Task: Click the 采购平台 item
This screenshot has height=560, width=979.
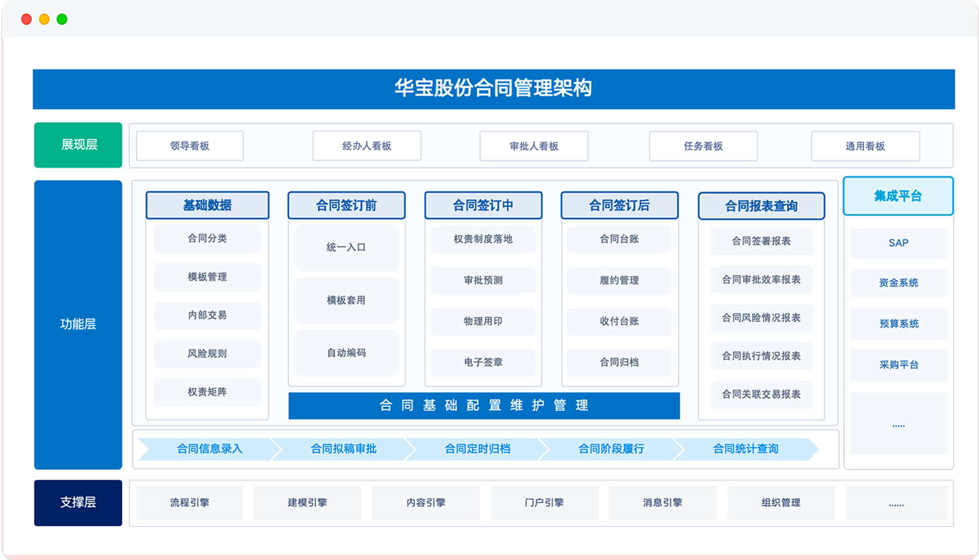Action: (x=899, y=365)
